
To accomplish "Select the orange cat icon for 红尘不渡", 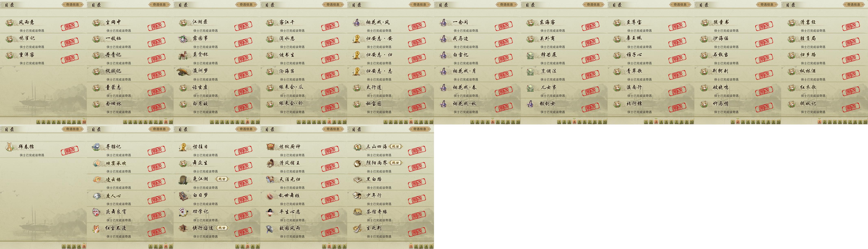I will pos(97,228).
